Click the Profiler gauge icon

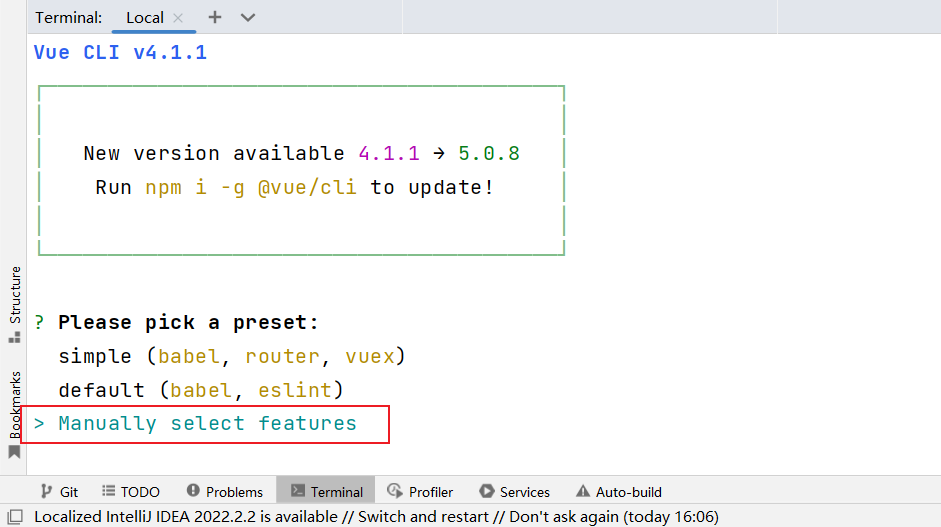394,491
